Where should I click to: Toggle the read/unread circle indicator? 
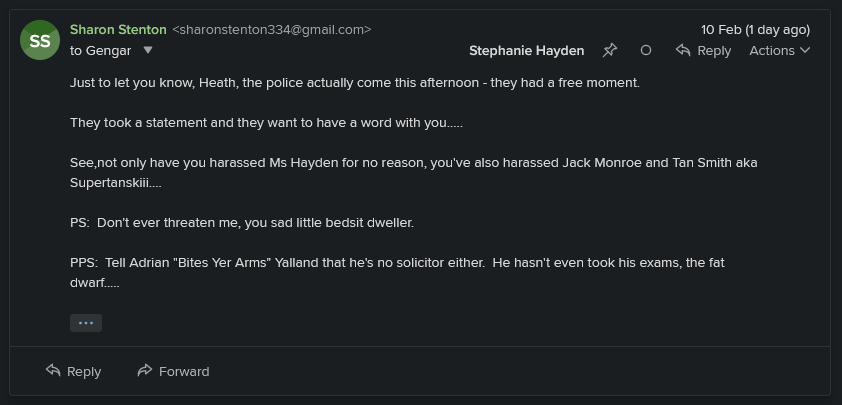coord(646,50)
